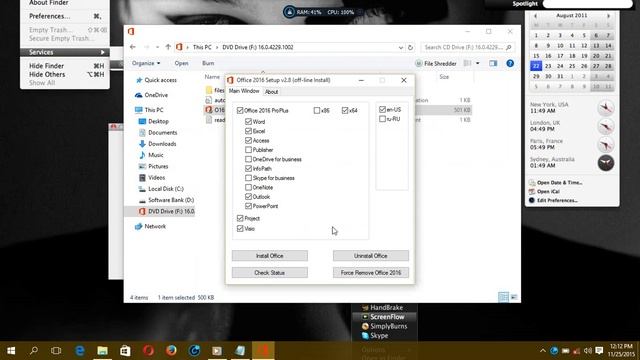Select Local Disk (C:) in sidebar
Image resolution: width=640 pixels, height=360 pixels.
(161, 189)
